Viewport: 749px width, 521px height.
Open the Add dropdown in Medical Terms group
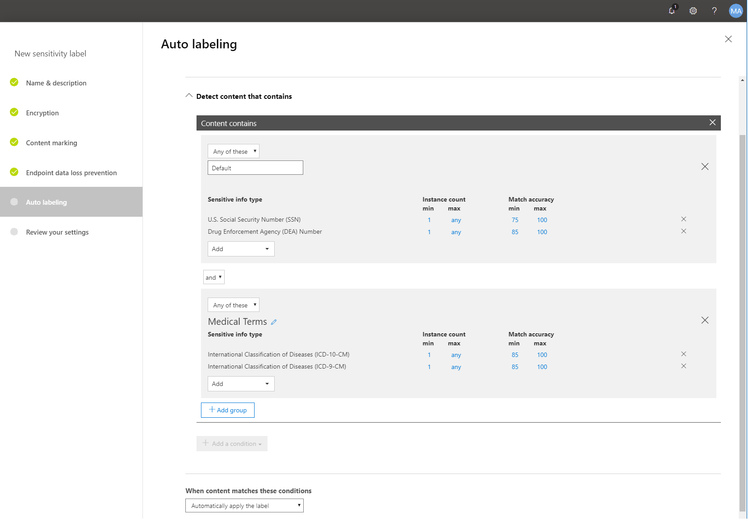coord(240,384)
